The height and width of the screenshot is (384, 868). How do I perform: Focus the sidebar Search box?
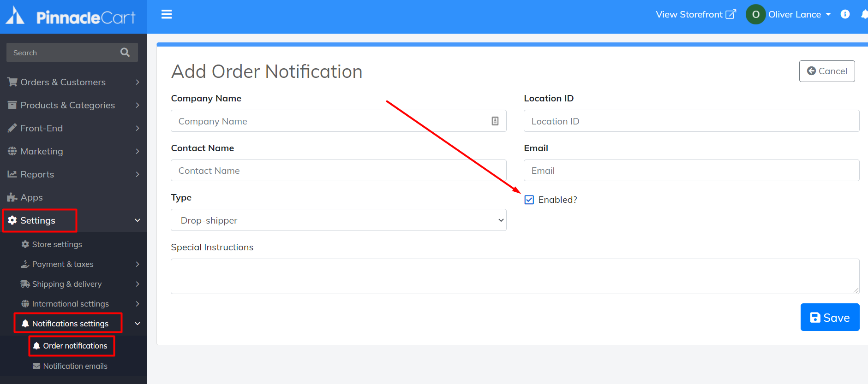click(72, 52)
